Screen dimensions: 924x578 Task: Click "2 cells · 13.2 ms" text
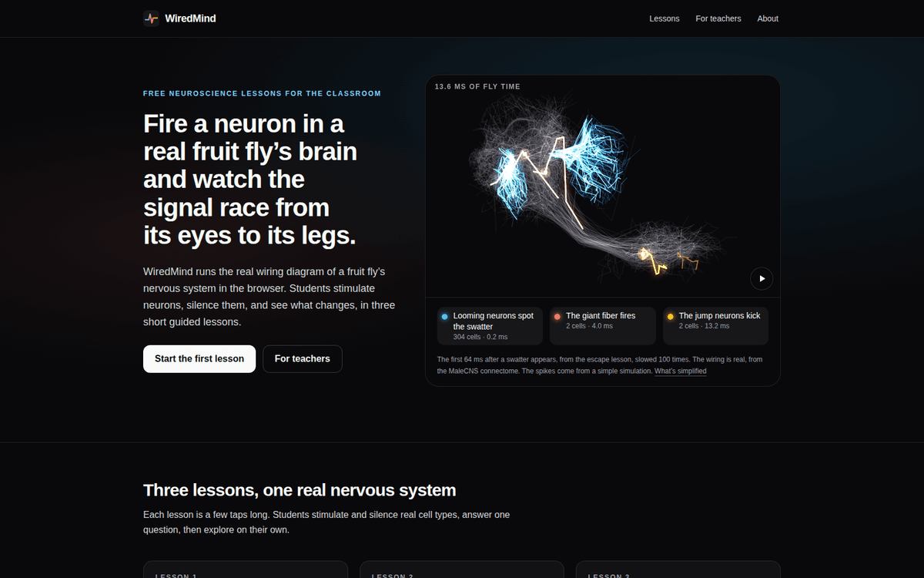(x=705, y=327)
